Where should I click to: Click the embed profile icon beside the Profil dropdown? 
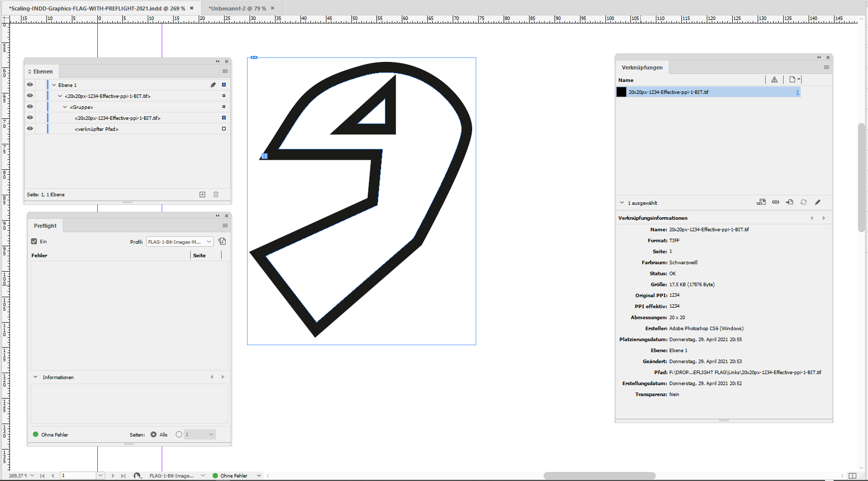222,241
